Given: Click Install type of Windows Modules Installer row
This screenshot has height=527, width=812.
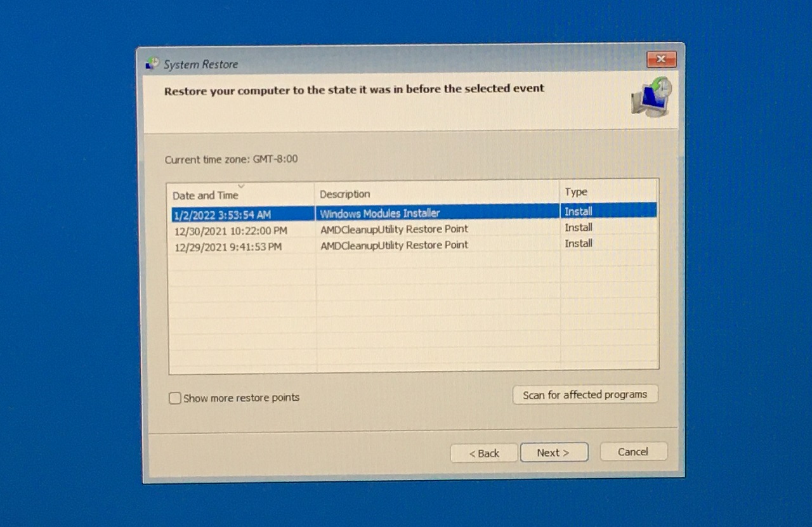Looking at the screenshot, I should click(x=579, y=211).
